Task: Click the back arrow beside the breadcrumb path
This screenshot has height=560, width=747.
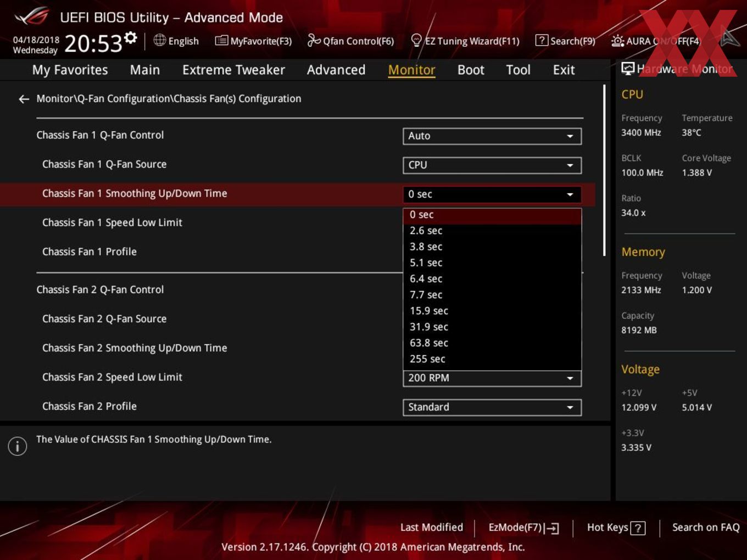Action: click(24, 99)
